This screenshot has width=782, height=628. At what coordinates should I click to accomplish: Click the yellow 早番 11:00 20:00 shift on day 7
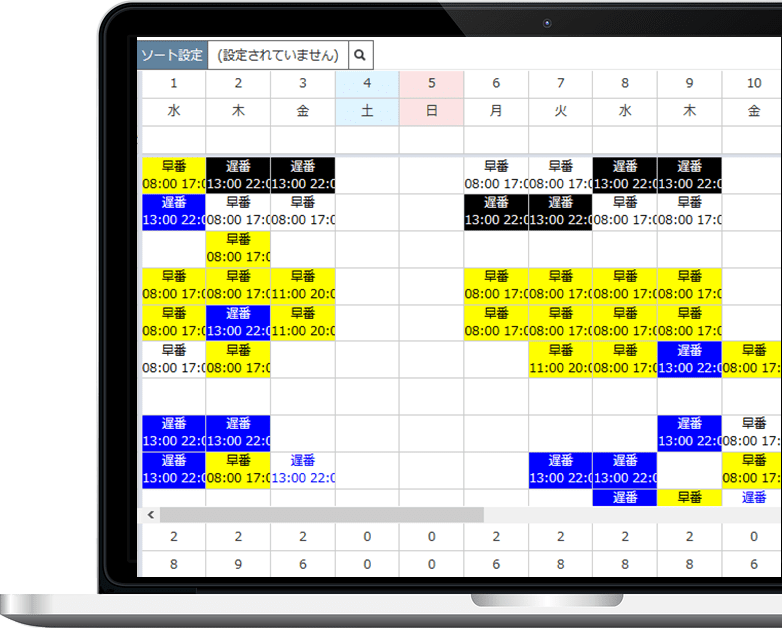click(561, 359)
